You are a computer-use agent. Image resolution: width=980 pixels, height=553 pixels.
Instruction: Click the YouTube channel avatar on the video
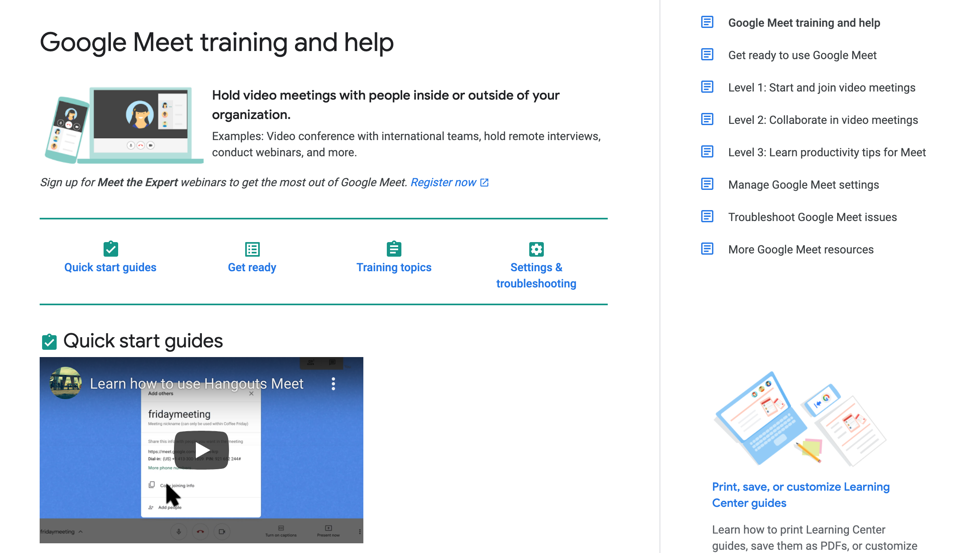66,383
